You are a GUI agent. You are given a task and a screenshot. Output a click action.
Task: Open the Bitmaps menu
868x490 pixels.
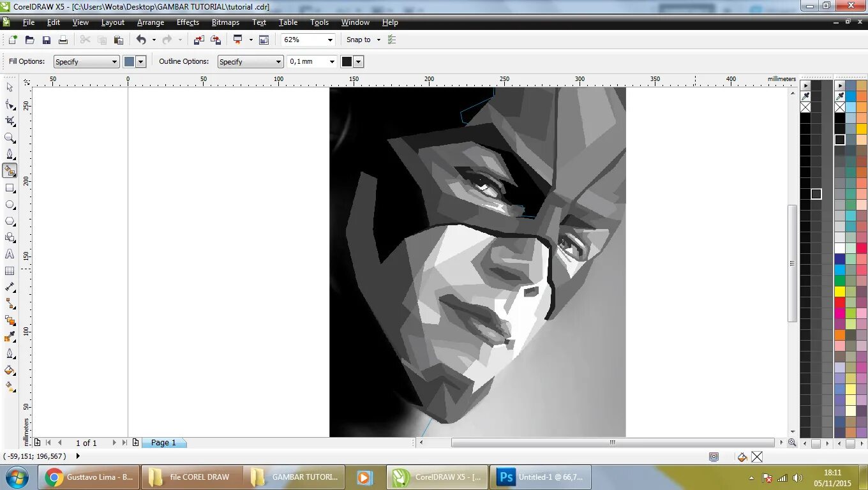pyautogui.click(x=225, y=22)
